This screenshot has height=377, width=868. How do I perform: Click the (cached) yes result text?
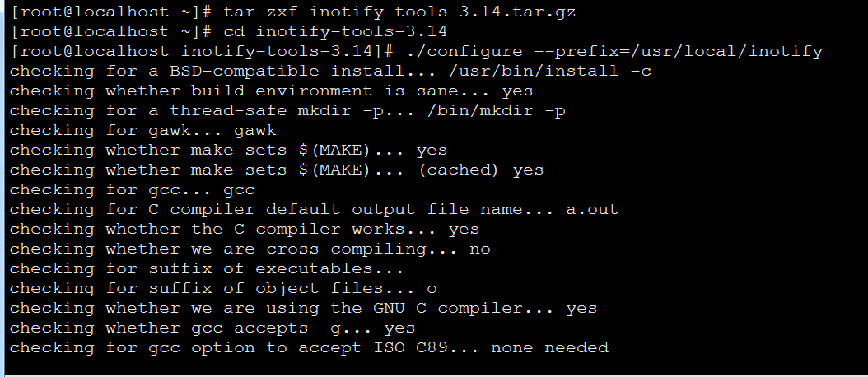481,170
